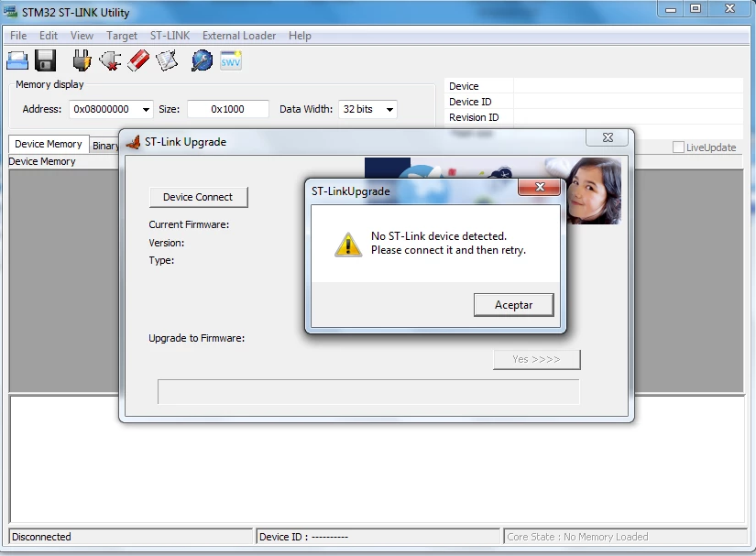The image size is (756, 556).
Task: Switch to the Binary tab
Action: pyautogui.click(x=104, y=146)
